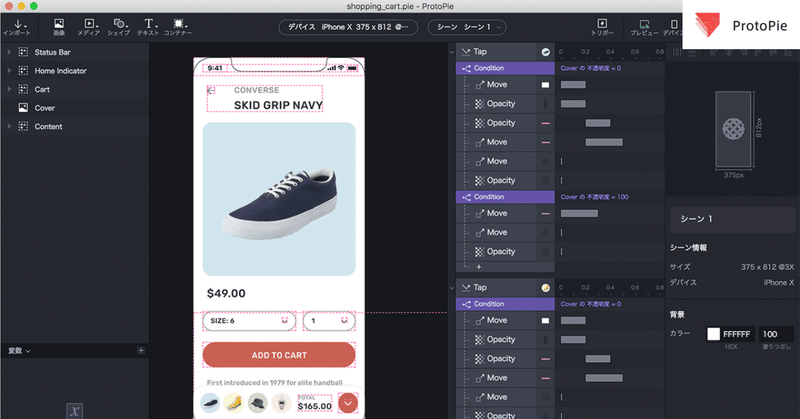This screenshot has height=419, width=800.
Task: Edit the シーン 1 scene name field
Action: (x=732, y=219)
